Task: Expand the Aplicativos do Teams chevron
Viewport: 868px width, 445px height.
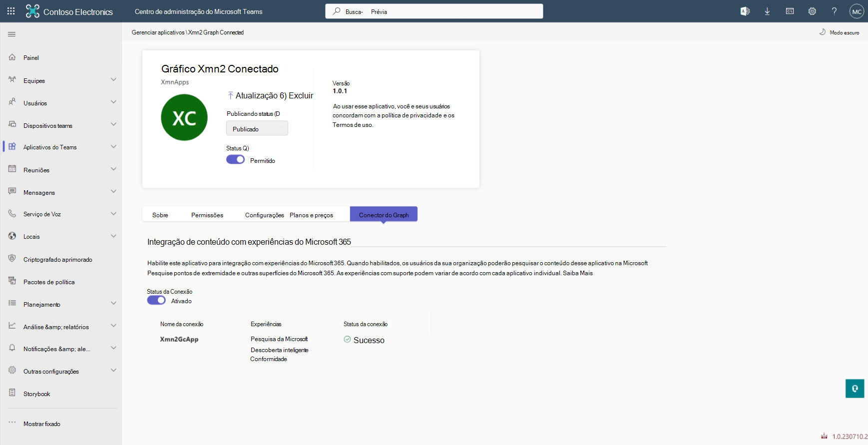Action: (x=113, y=147)
